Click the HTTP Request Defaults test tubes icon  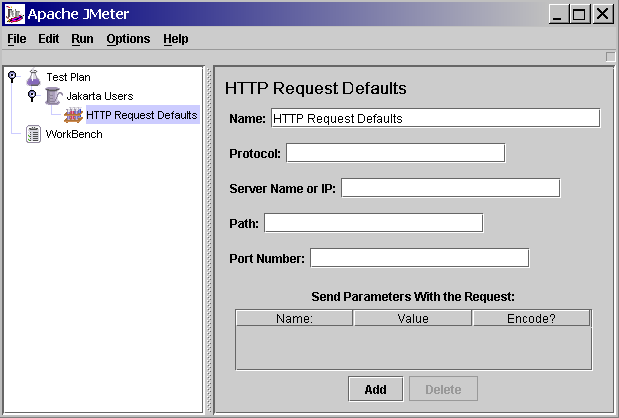(x=73, y=115)
